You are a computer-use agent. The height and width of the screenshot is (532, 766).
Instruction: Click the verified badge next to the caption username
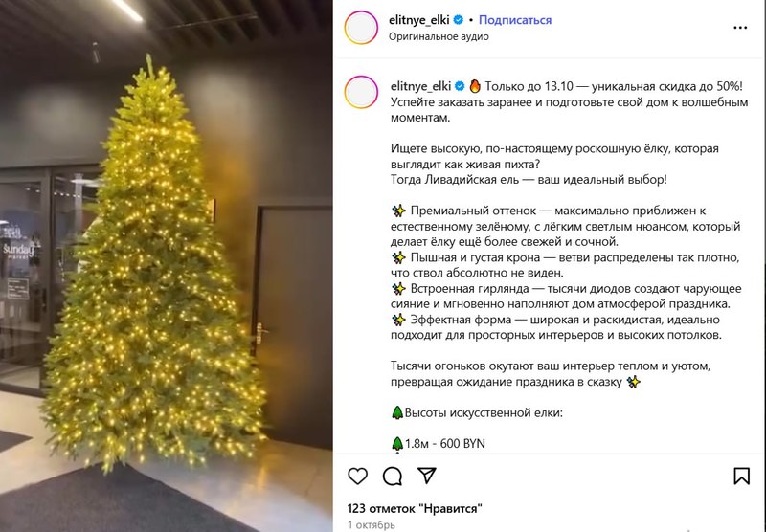(460, 86)
